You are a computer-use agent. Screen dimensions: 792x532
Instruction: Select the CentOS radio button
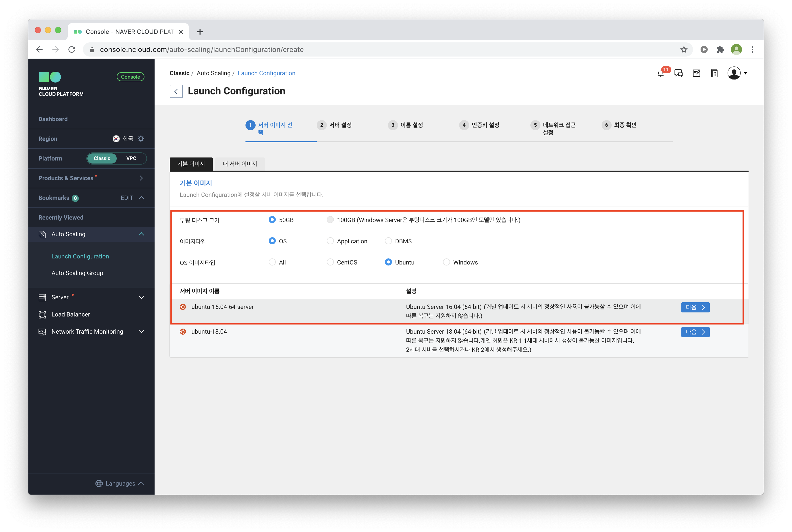click(x=330, y=262)
